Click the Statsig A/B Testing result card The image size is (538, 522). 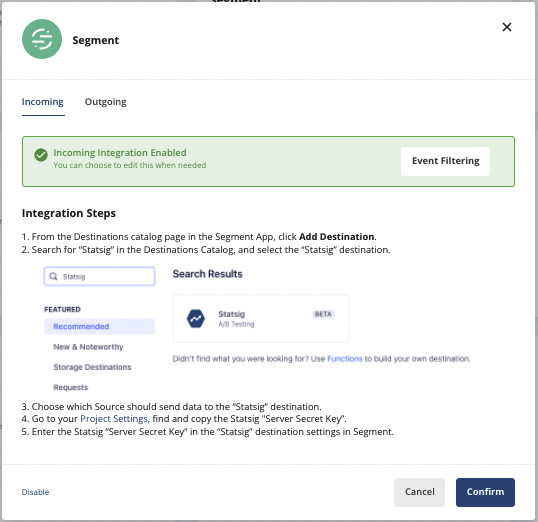(x=261, y=318)
